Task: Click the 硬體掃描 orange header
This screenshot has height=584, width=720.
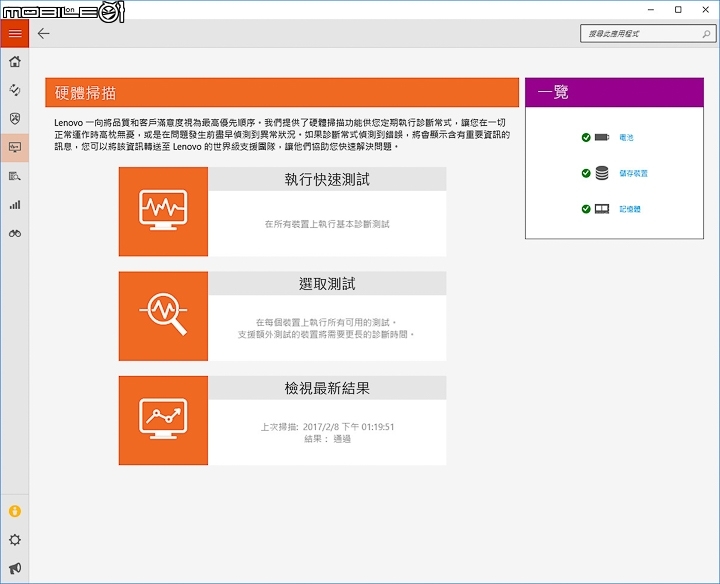Action: (x=282, y=93)
